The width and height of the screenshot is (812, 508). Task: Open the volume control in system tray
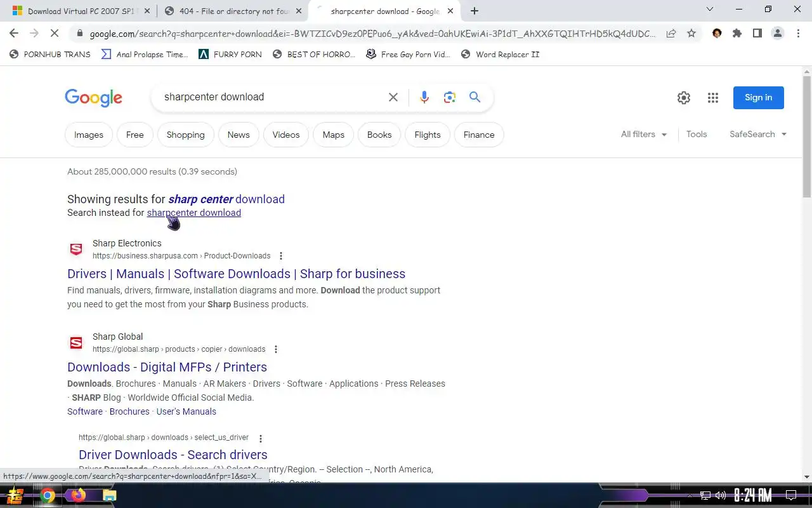721,495
